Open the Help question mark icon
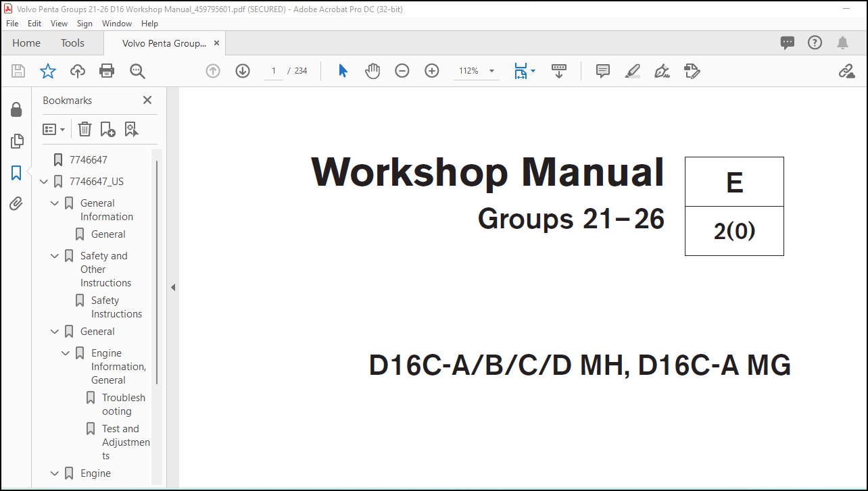868x491 pixels. click(x=815, y=43)
